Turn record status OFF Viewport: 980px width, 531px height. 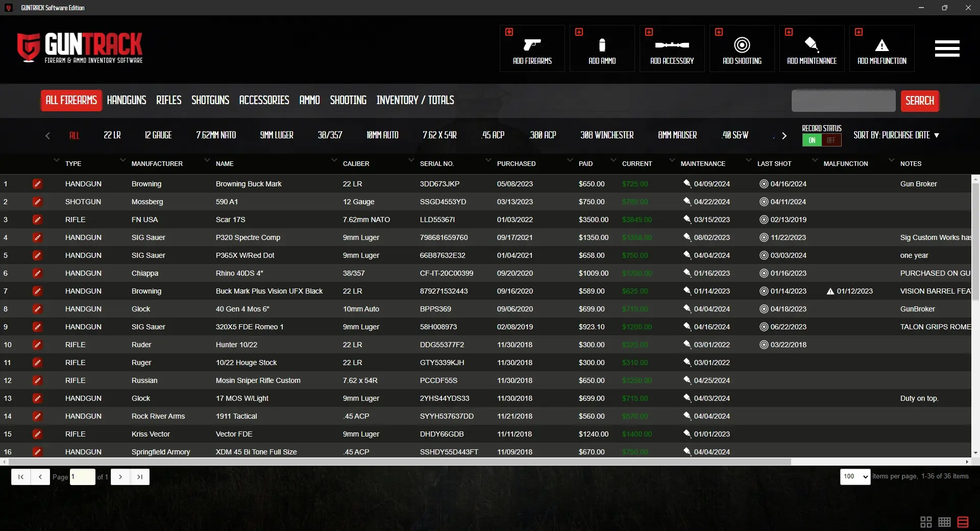coord(831,140)
